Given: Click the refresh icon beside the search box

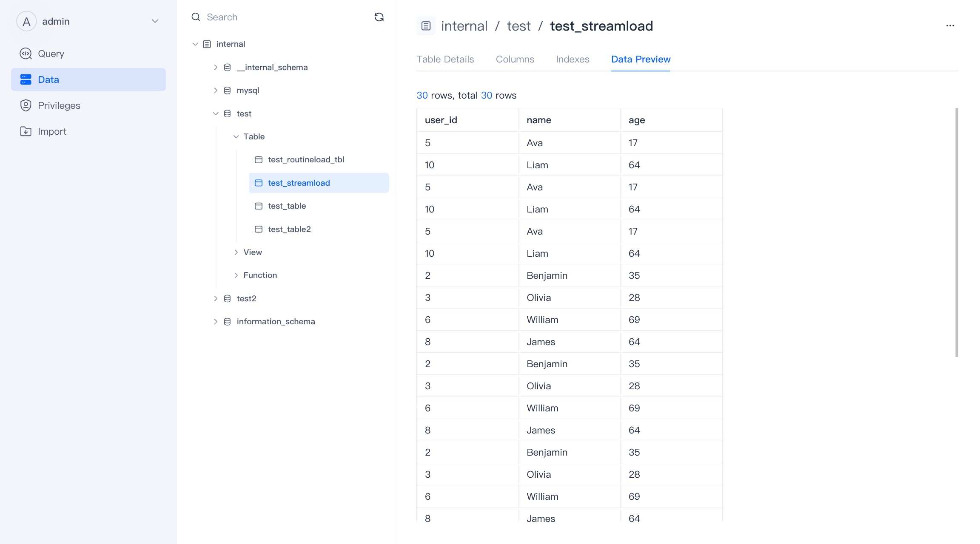Looking at the screenshot, I should pyautogui.click(x=379, y=17).
